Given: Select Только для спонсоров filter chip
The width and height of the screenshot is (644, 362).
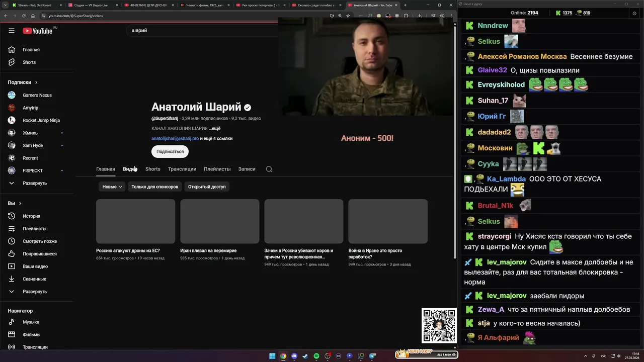Looking at the screenshot, I should 155,187.
